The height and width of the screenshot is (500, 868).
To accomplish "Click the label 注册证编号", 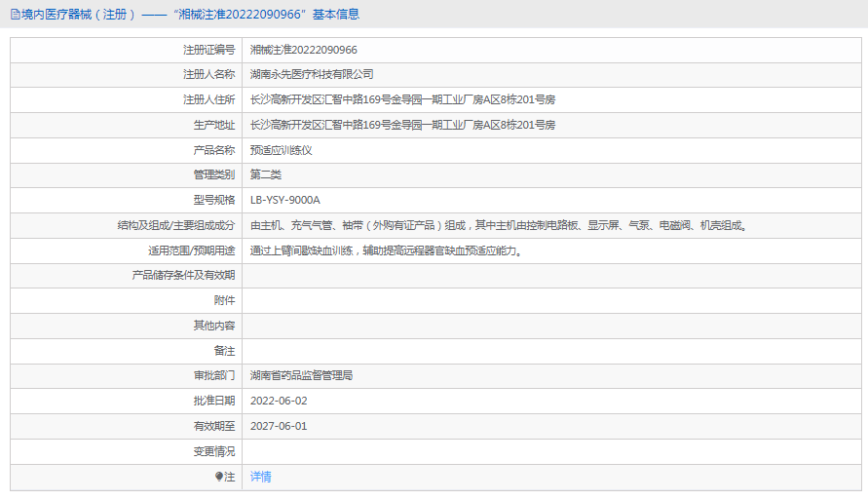I will click(x=209, y=50).
